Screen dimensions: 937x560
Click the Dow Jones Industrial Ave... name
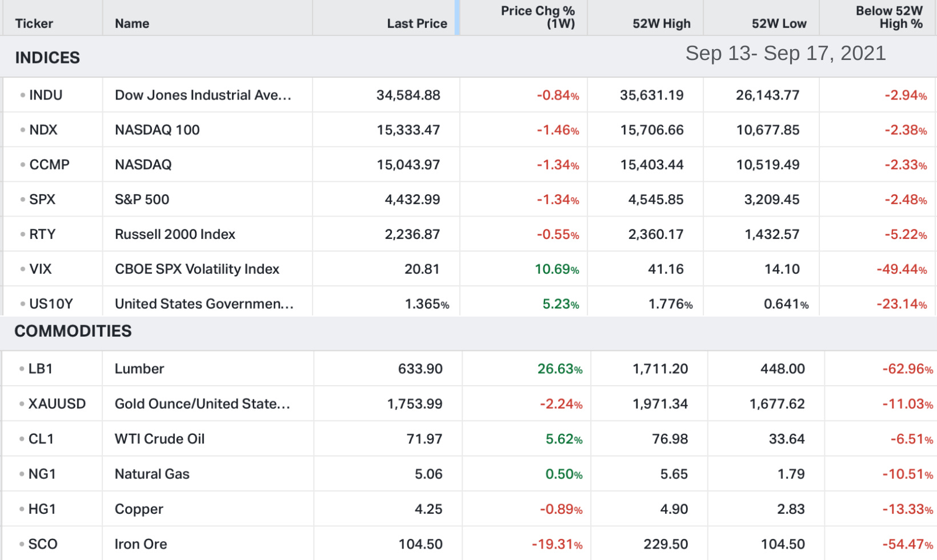coord(203,95)
